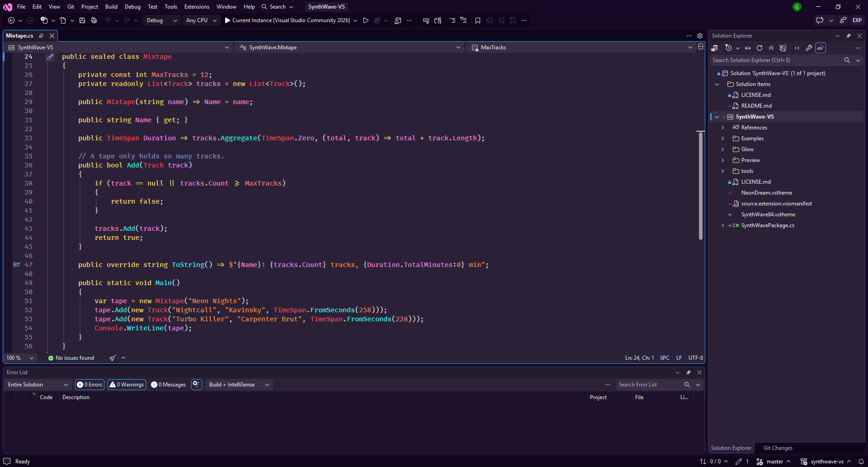868x467 pixels.
Task: Click the editor settings gear icon
Action: (x=700, y=36)
